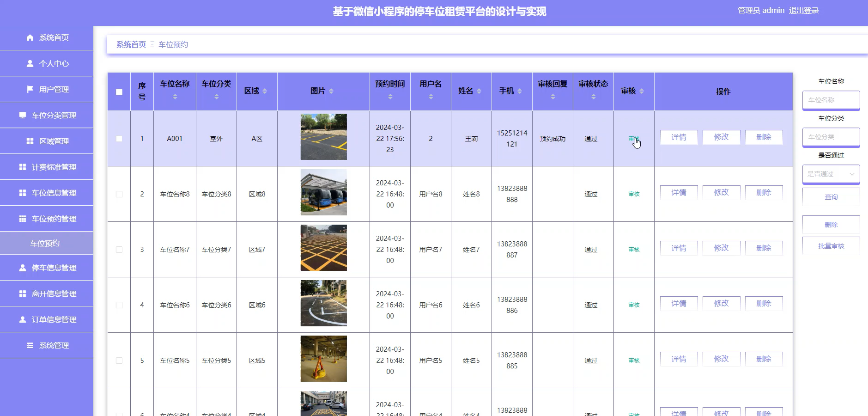The height and width of the screenshot is (416, 868).
Task: Click the grid icon beside 计费标准管理
Action: click(x=23, y=167)
